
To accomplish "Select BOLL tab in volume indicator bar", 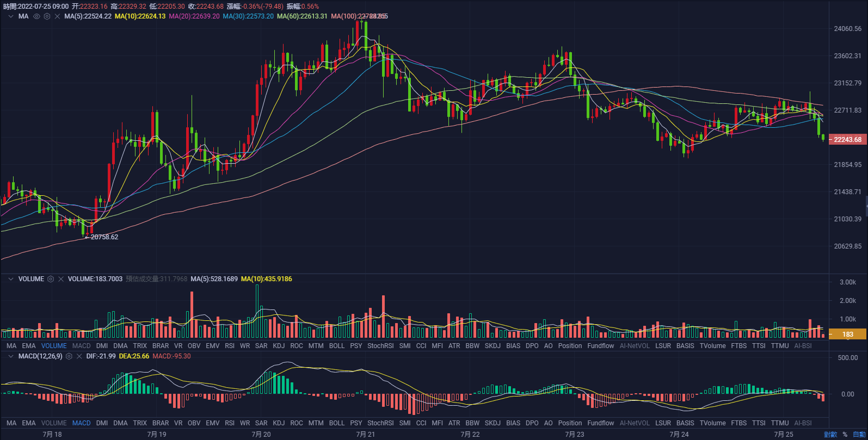I will (337, 346).
